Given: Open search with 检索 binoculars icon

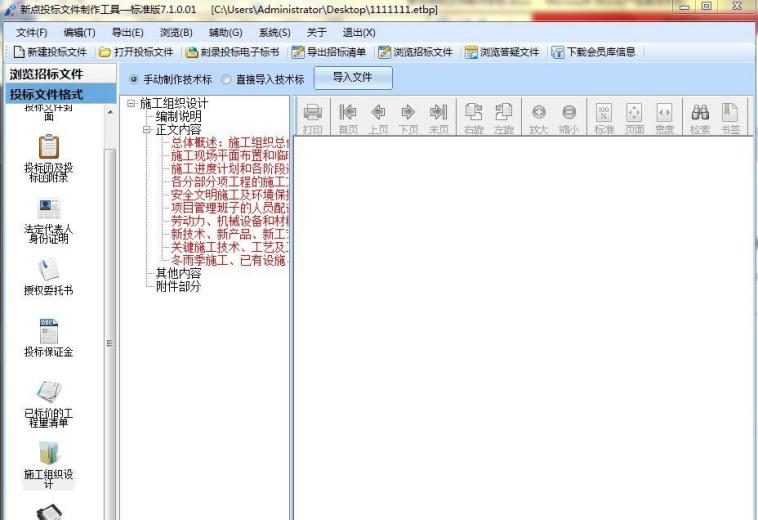Looking at the screenshot, I should [x=700, y=112].
